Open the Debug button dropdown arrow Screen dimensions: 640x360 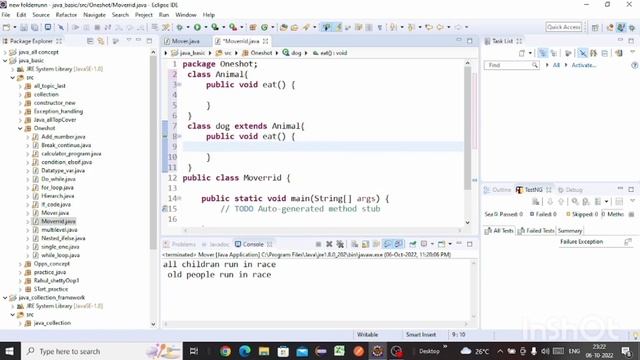click(188, 27)
